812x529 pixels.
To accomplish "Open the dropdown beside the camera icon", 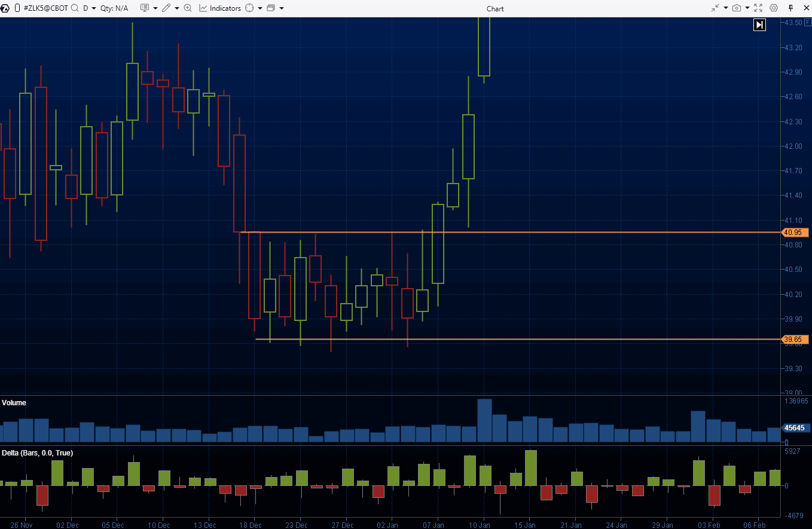I will coord(746,8).
